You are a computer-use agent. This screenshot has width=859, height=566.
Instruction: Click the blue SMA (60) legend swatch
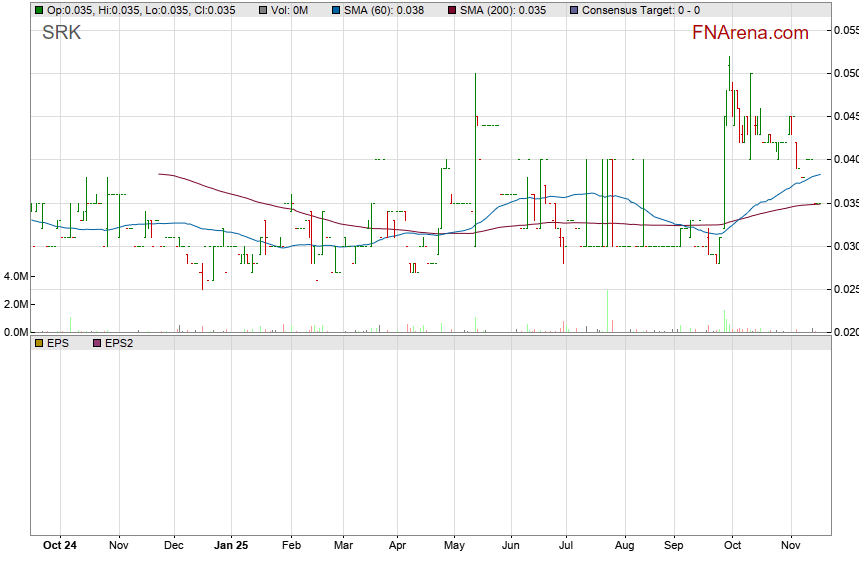[x=338, y=10]
